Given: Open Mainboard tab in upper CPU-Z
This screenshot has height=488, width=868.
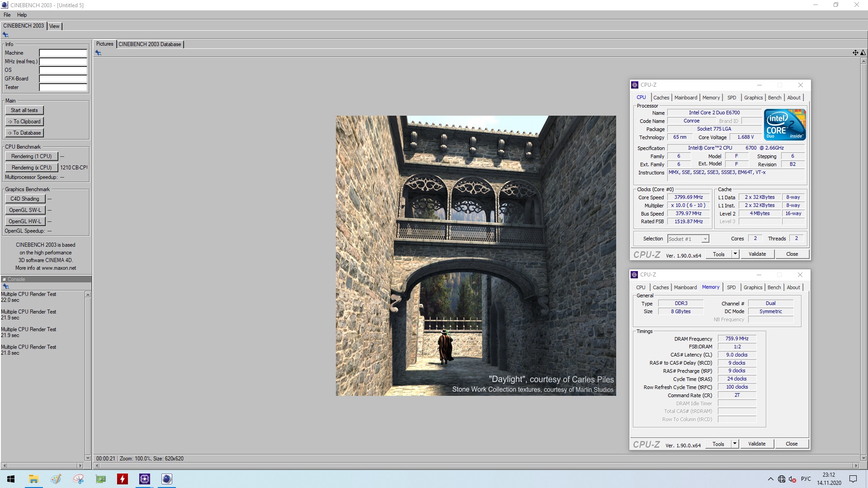Looking at the screenshot, I should pyautogui.click(x=686, y=98).
